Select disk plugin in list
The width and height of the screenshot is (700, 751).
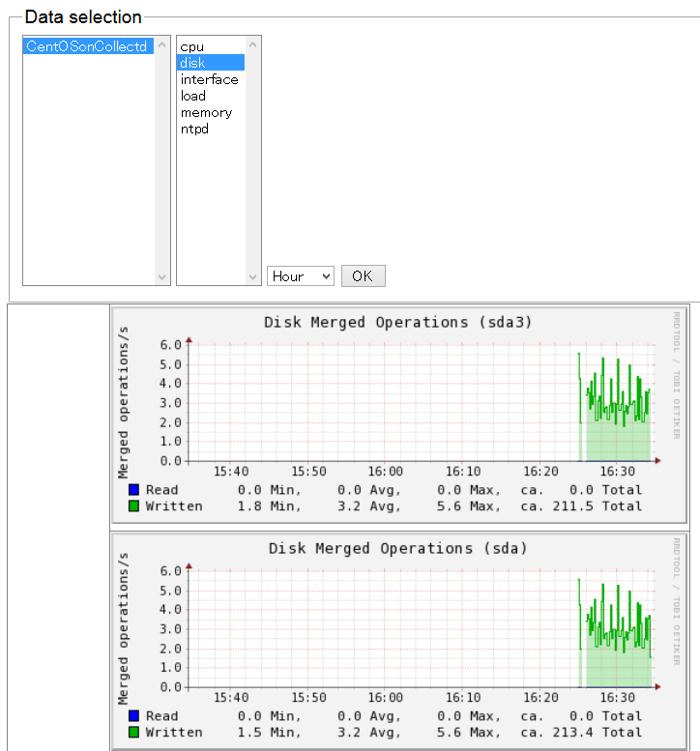click(211, 63)
